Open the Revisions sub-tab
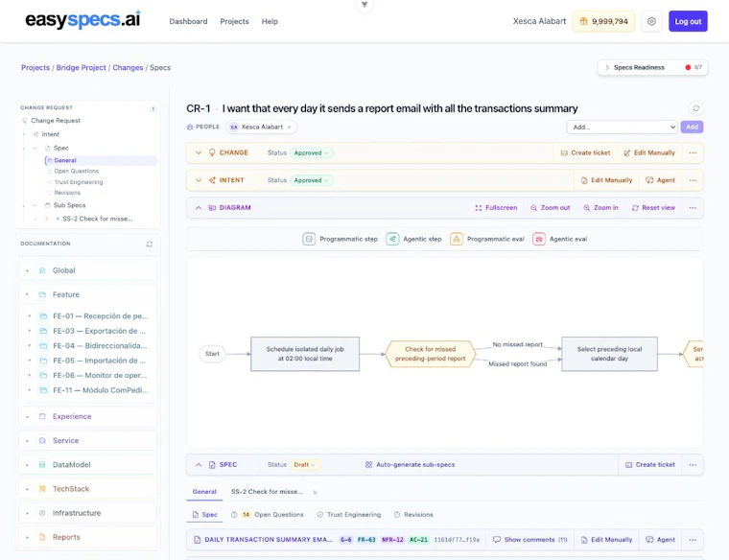 pos(413,515)
